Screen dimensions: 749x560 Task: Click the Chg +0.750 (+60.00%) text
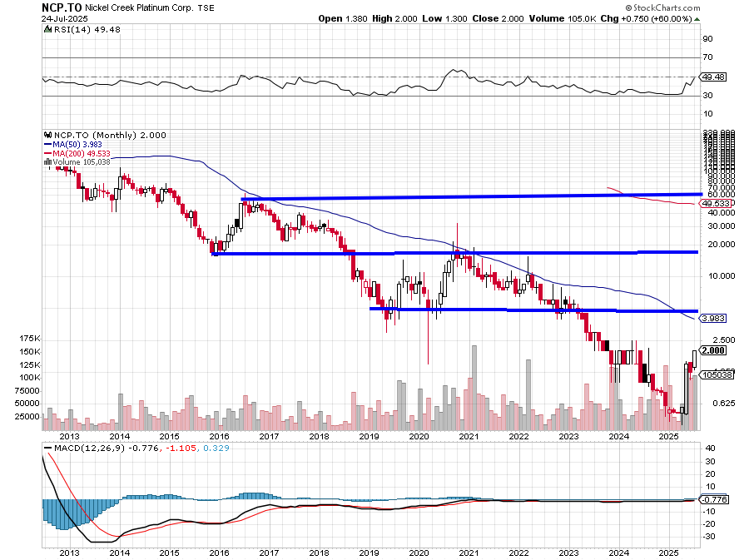pyautogui.click(x=647, y=18)
